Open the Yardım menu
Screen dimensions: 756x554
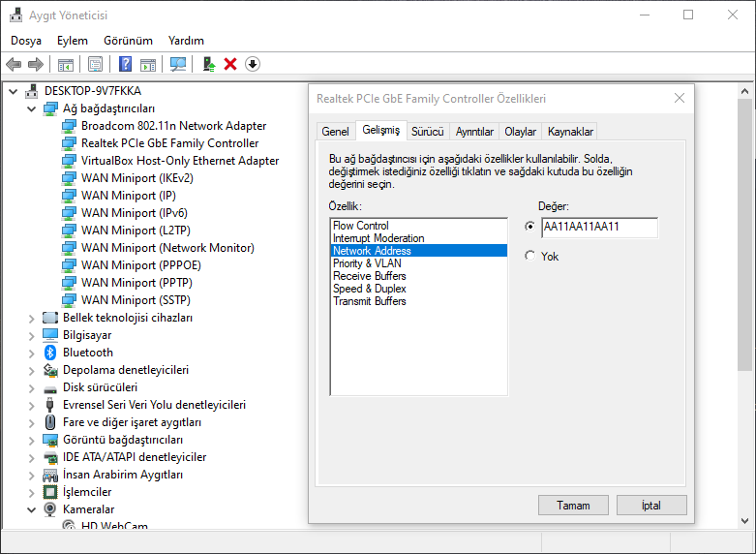[x=186, y=41]
